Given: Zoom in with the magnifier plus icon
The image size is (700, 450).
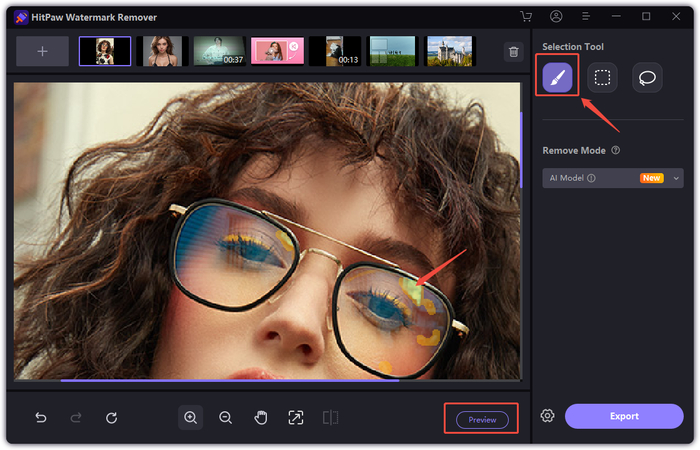Looking at the screenshot, I should click(x=190, y=418).
